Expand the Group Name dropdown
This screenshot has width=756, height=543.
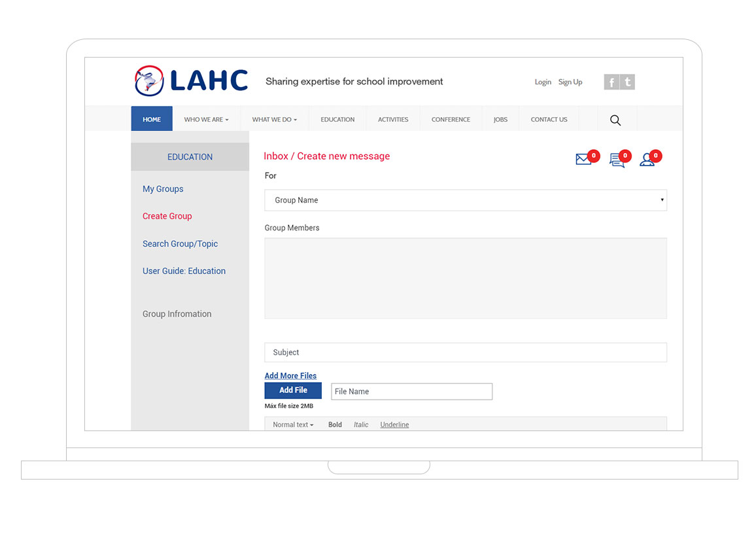(x=465, y=200)
